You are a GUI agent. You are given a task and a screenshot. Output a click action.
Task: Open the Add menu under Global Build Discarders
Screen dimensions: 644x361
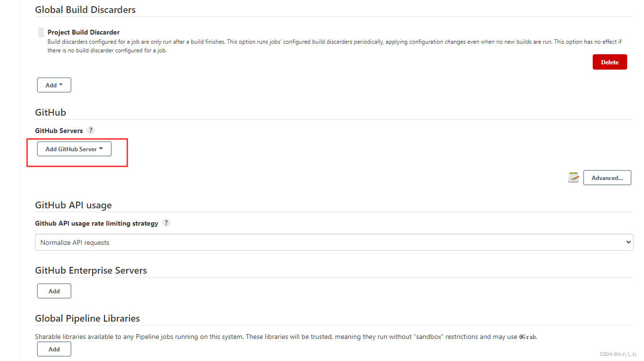pos(54,85)
